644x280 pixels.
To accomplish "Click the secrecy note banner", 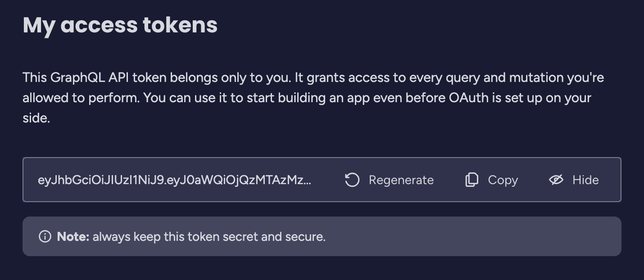I will (x=322, y=236).
